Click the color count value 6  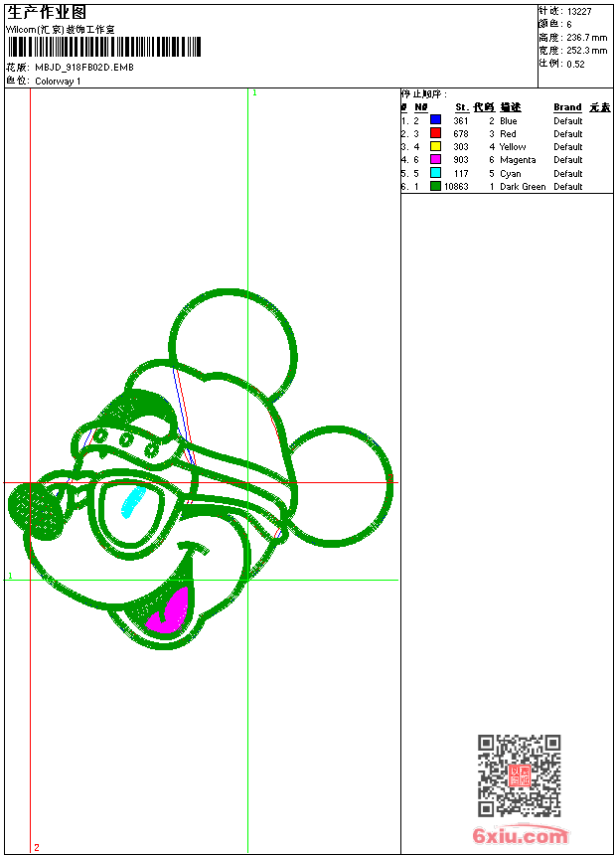point(569,25)
